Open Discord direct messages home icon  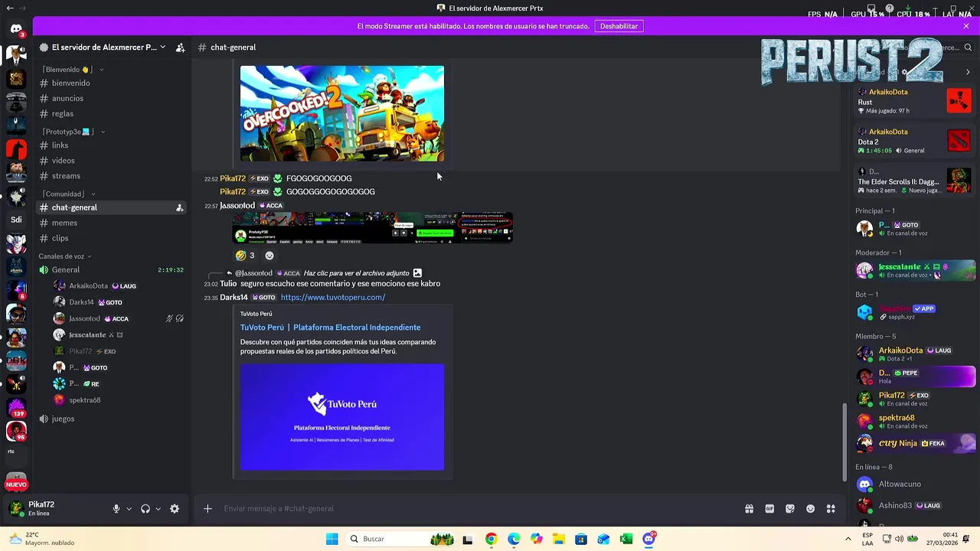pyautogui.click(x=16, y=29)
